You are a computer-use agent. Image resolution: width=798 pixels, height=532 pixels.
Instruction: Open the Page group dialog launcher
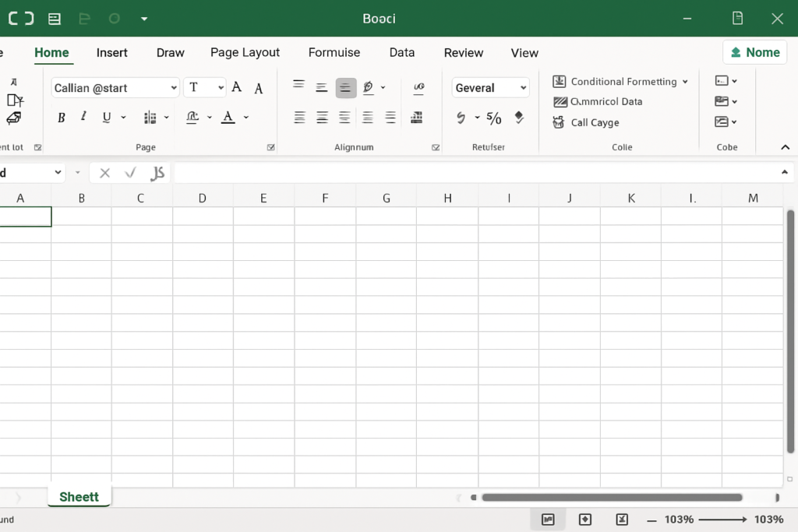pyautogui.click(x=270, y=147)
